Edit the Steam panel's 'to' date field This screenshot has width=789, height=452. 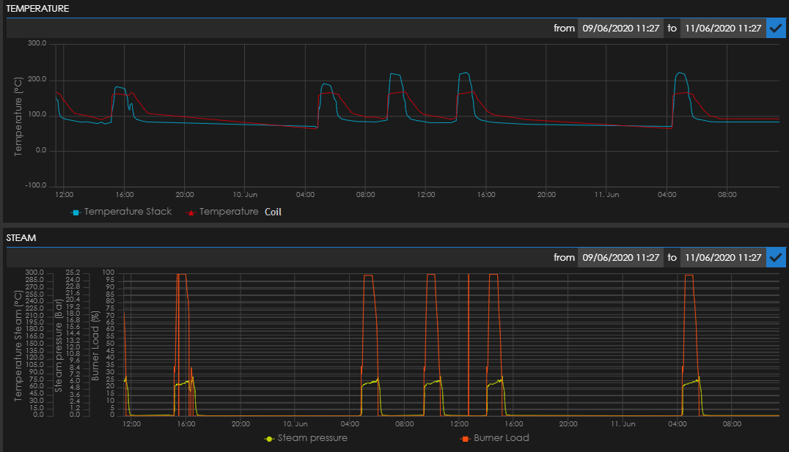tap(722, 257)
